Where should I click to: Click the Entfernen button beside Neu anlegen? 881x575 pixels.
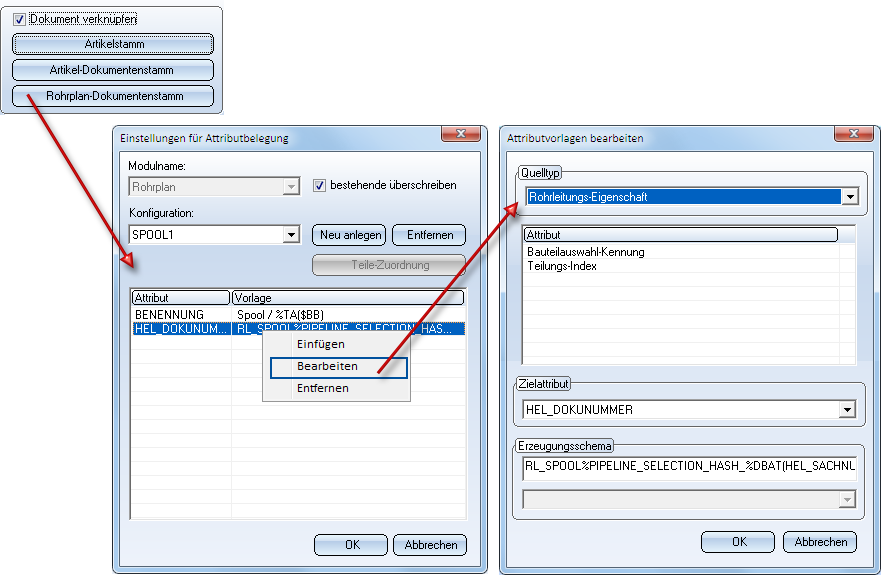[429, 235]
